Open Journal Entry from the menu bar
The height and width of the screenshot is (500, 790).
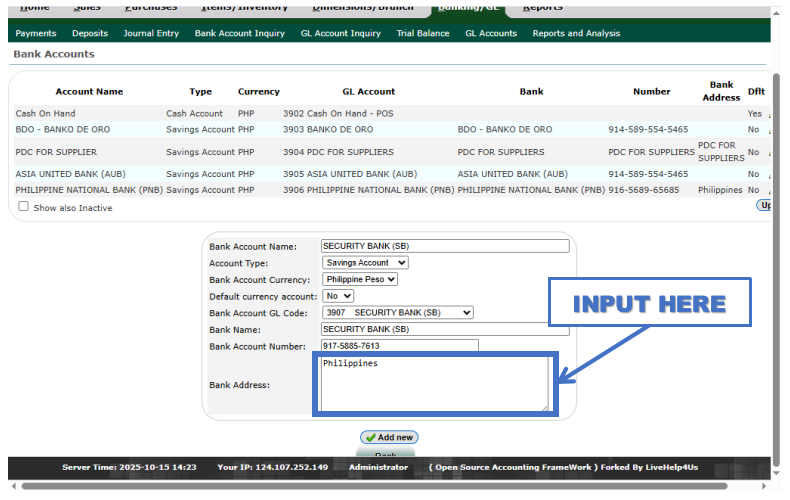[x=151, y=33]
